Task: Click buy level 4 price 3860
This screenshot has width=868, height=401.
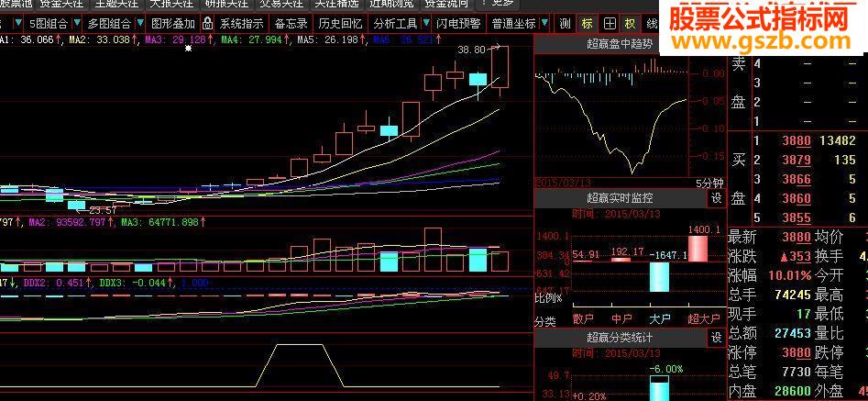Action: click(x=796, y=198)
